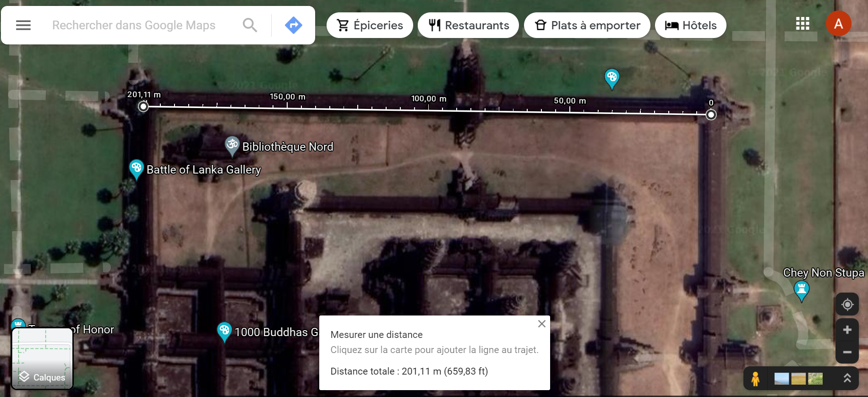Zoom out on the map
This screenshot has width=868, height=397.
[x=847, y=352]
